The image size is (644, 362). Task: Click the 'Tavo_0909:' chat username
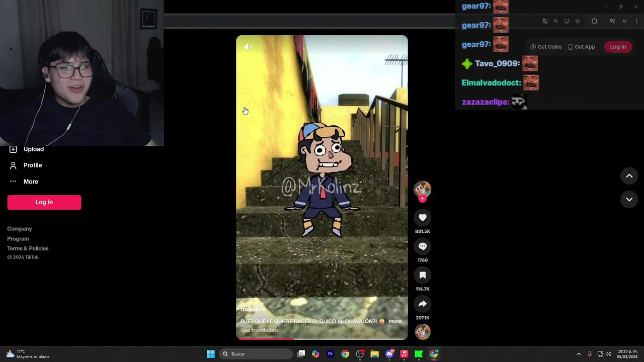[498, 63]
